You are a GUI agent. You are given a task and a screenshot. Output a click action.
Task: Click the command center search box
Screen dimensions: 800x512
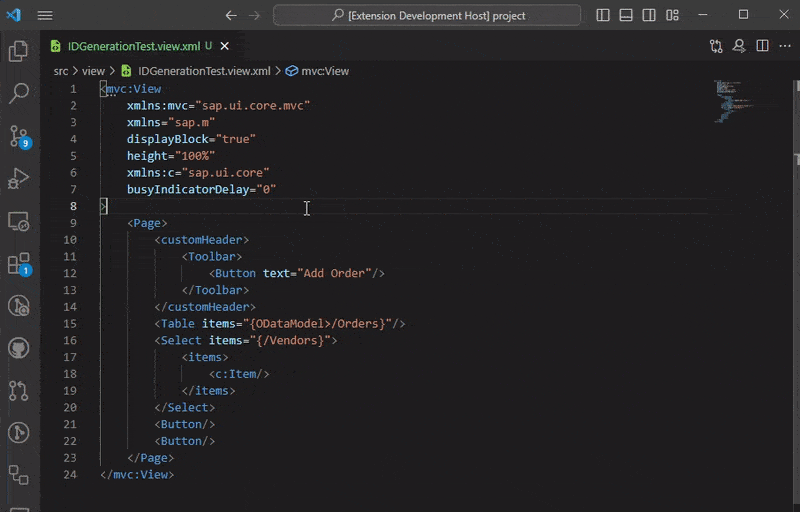pyautogui.click(x=427, y=15)
